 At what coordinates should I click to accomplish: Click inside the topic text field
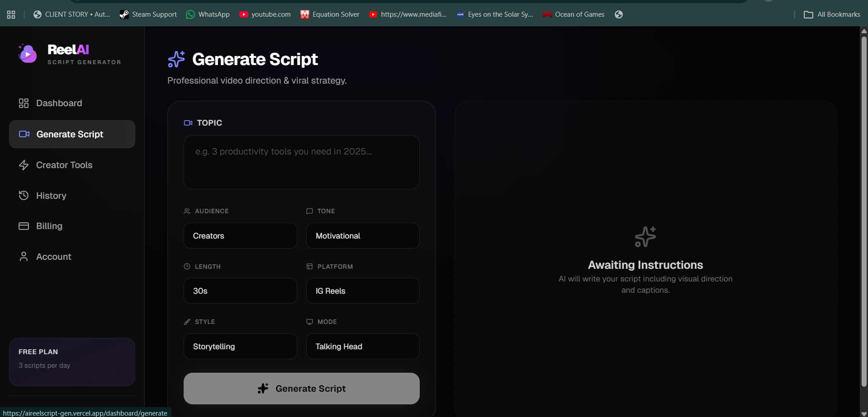(301, 162)
